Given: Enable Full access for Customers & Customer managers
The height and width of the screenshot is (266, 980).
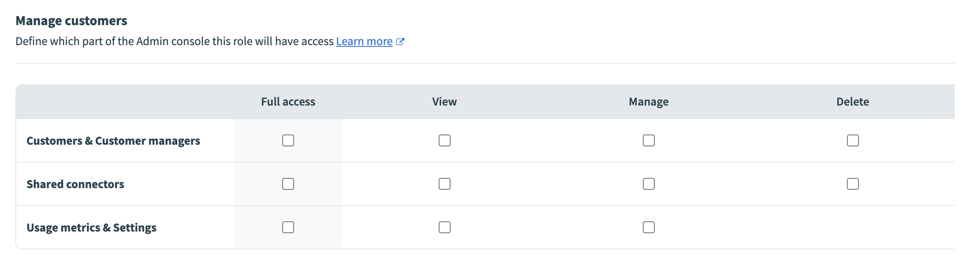Looking at the screenshot, I should coord(288,140).
